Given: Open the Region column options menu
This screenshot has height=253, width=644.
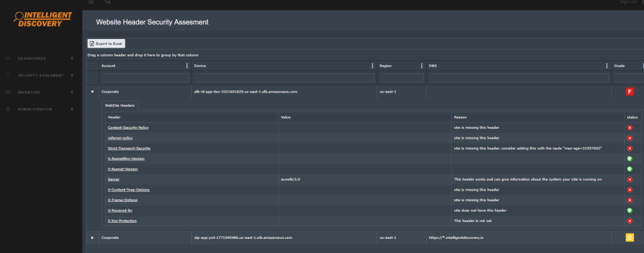Looking at the screenshot, I should point(422,66).
